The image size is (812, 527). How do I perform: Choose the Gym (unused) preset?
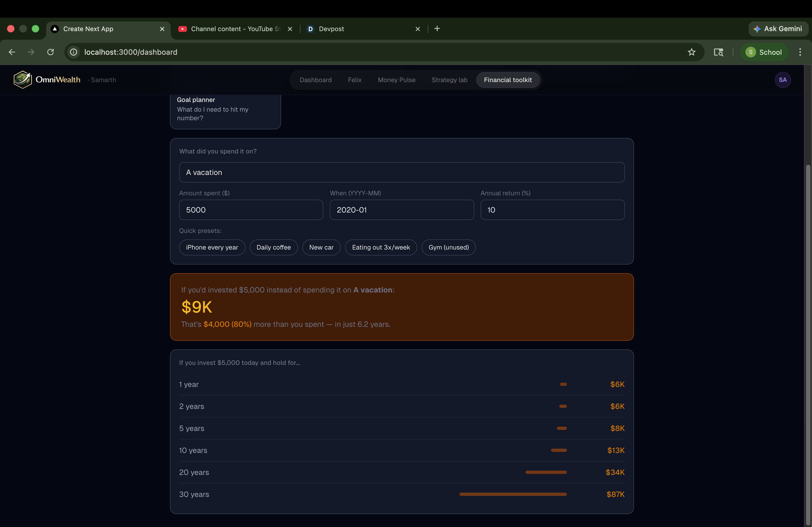click(x=448, y=247)
